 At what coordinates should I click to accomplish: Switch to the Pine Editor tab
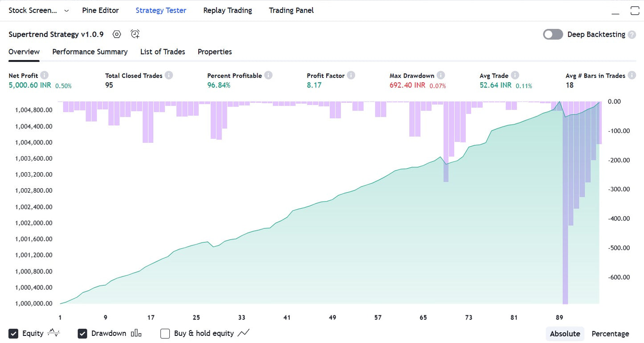[100, 10]
